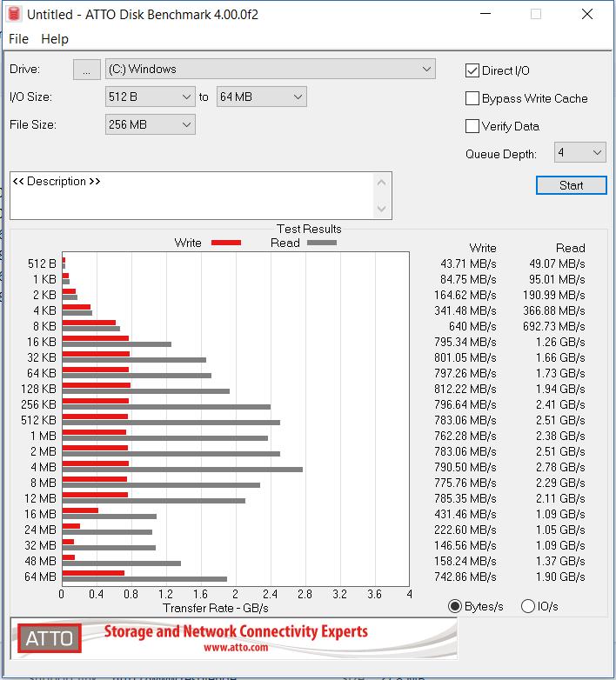Open the File Size dropdown
Image resolution: width=616 pixels, height=680 pixels.
tap(150, 124)
